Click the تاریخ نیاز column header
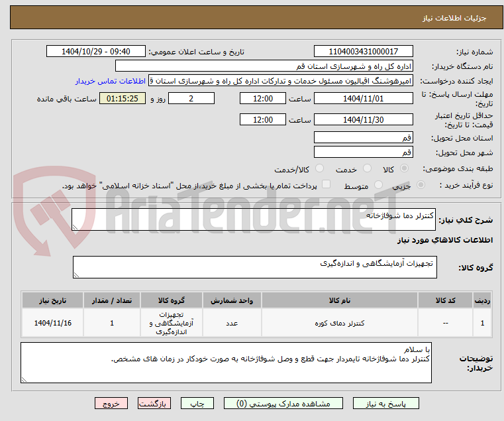 point(53,300)
